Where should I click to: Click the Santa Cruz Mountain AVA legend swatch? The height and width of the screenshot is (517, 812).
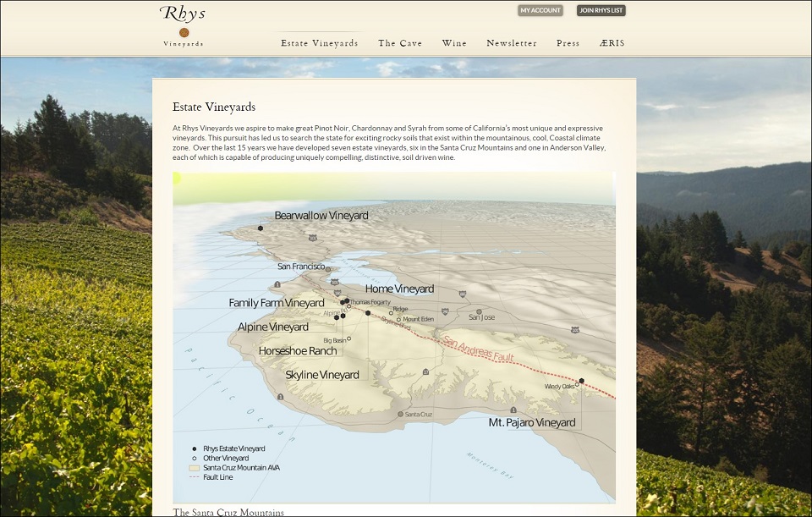click(195, 468)
